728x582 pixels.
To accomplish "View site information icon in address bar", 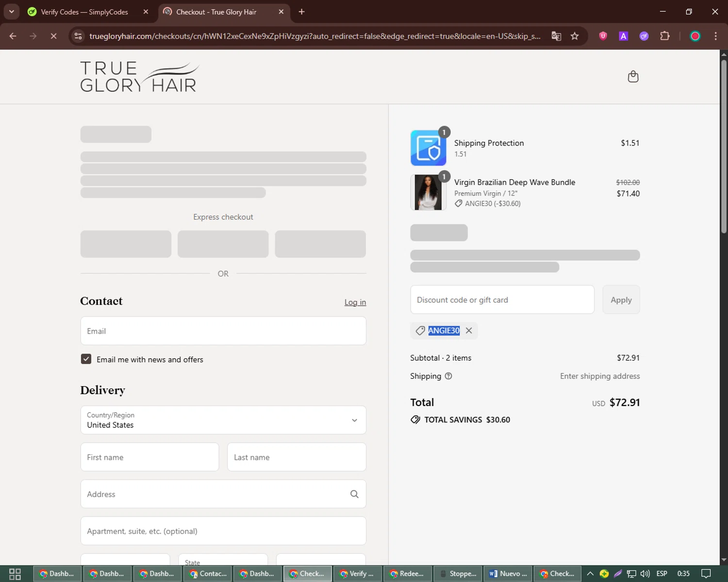I will tap(78, 36).
